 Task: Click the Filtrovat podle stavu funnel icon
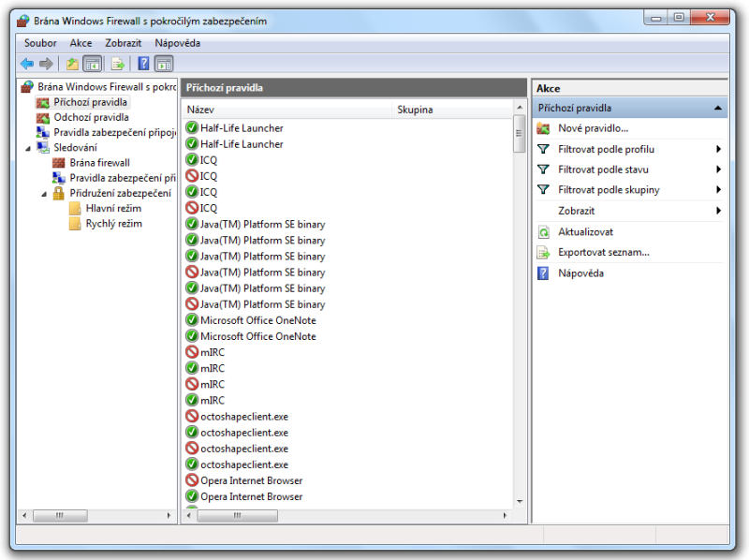click(543, 169)
